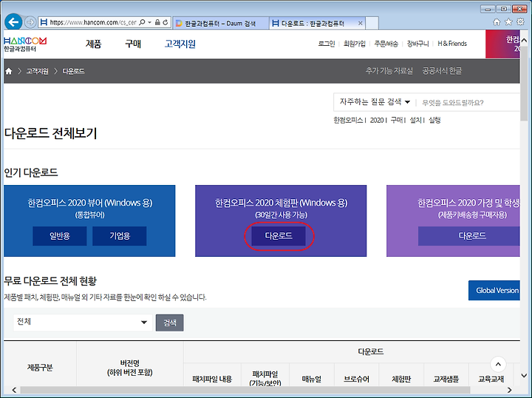The height and width of the screenshot is (398, 532).
Task: Click the scroll-to-top circle arrow
Action: 498,365
